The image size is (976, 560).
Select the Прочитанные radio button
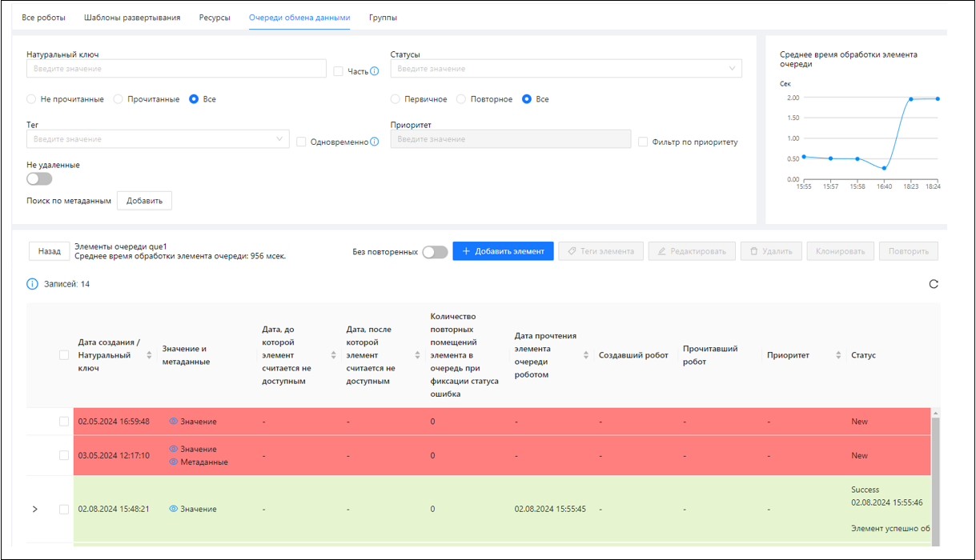tap(118, 99)
